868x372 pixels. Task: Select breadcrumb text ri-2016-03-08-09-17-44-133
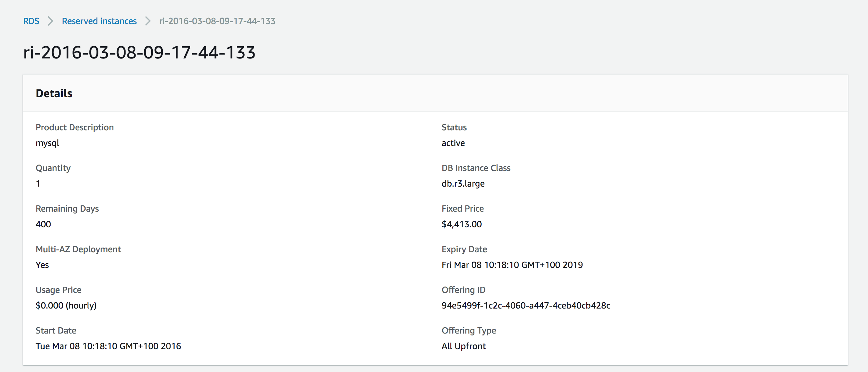(217, 21)
